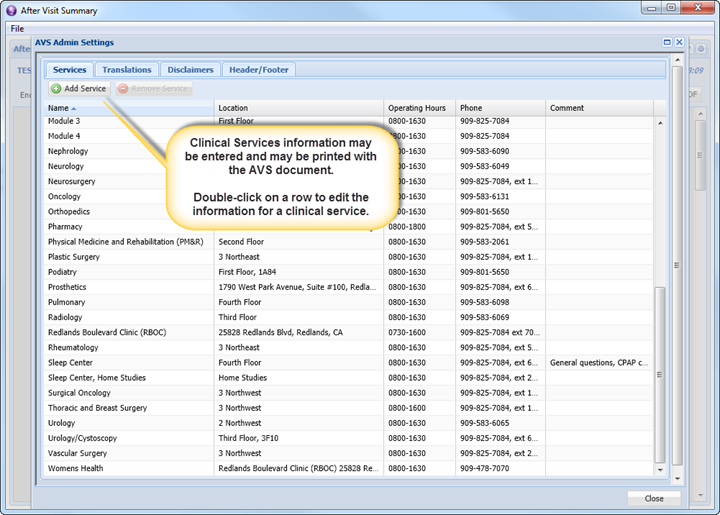Image resolution: width=720 pixels, height=515 pixels.
Task: Select the Oncology service row
Action: 349,196
